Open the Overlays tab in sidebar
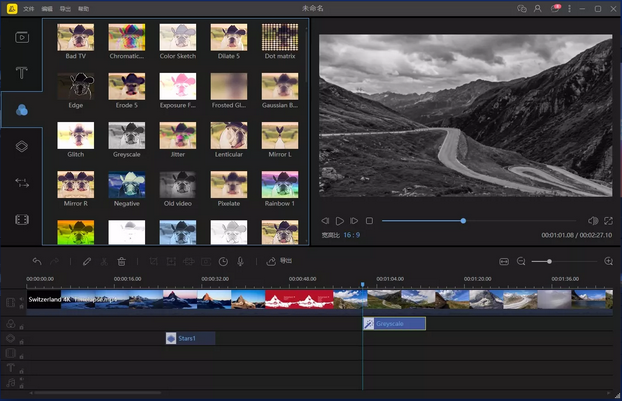The width and height of the screenshot is (622, 401). [x=21, y=145]
